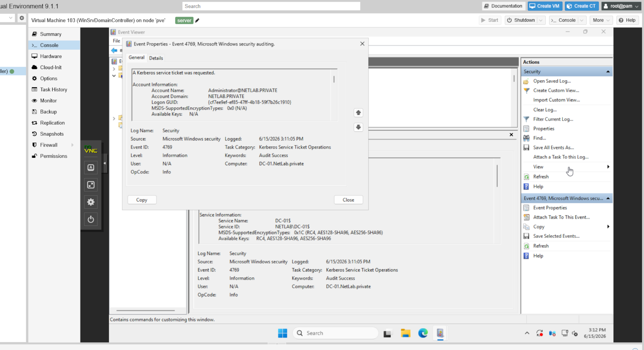This screenshot has width=644, height=350.
Task: Show hidden tray icons chevron
Action: click(527, 333)
